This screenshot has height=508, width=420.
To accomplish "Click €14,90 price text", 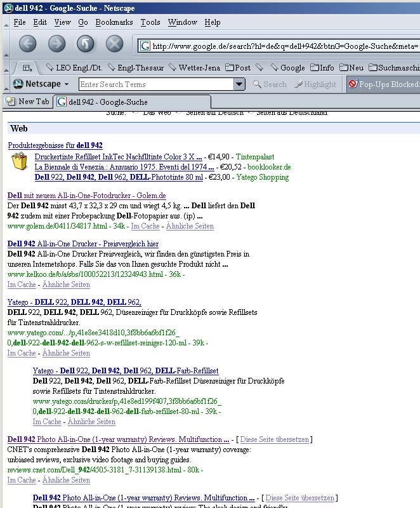I will (218, 157).
